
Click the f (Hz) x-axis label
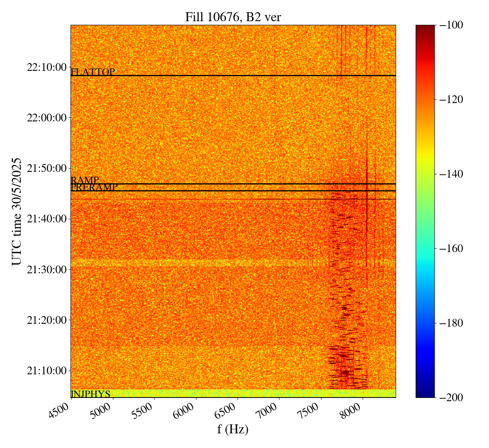(x=233, y=429)
